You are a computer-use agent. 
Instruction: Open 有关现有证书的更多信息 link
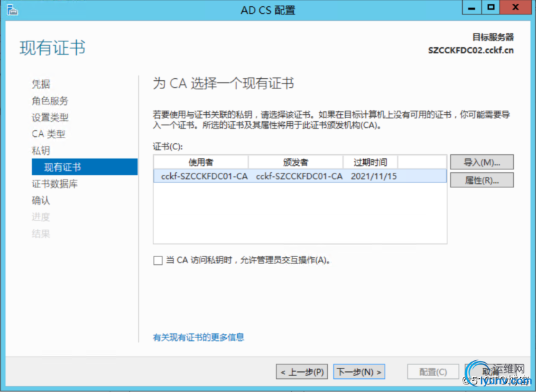198,337
